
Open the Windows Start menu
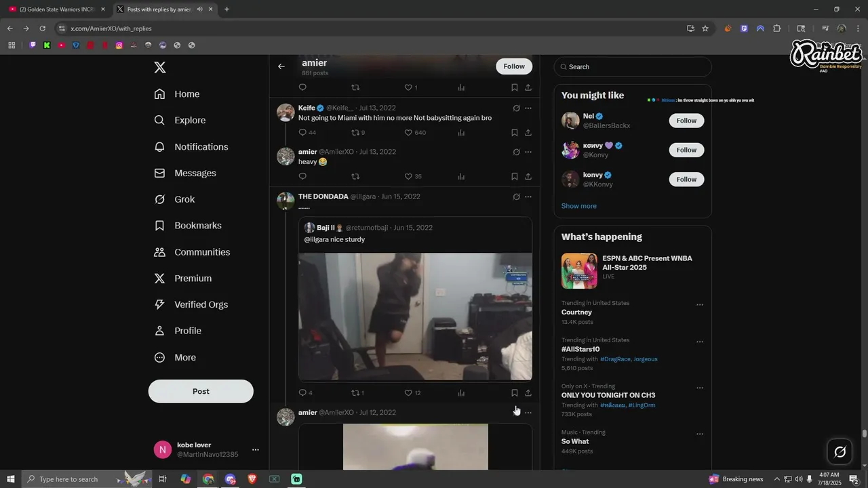click(x=10, y=479)
